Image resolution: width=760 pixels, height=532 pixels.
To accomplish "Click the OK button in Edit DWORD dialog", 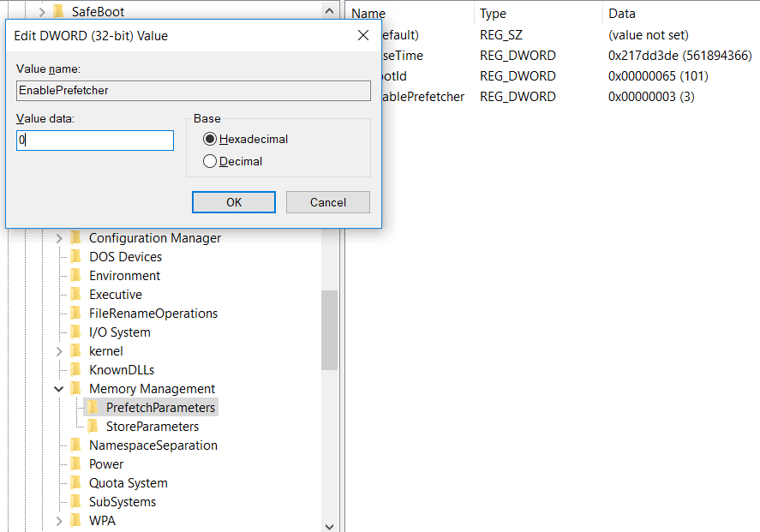I will coord(234,202).
